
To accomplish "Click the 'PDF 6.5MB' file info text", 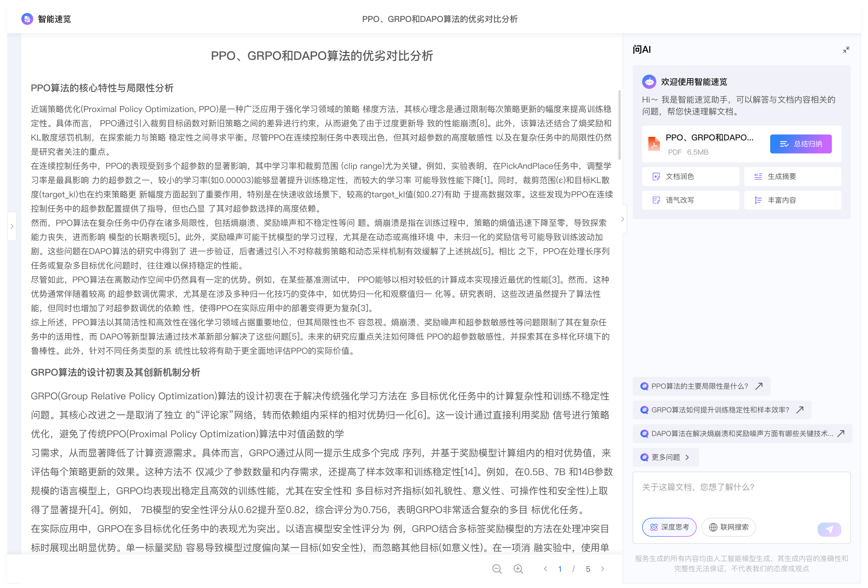I will [x=688, y=152].
